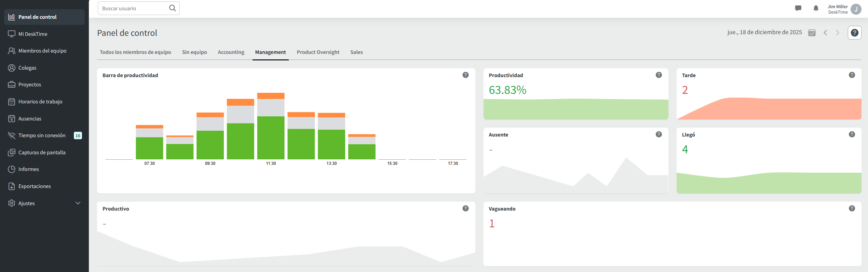Click the Tarde card help icon
The image size is (868, 272).
[x=852, y=75]
